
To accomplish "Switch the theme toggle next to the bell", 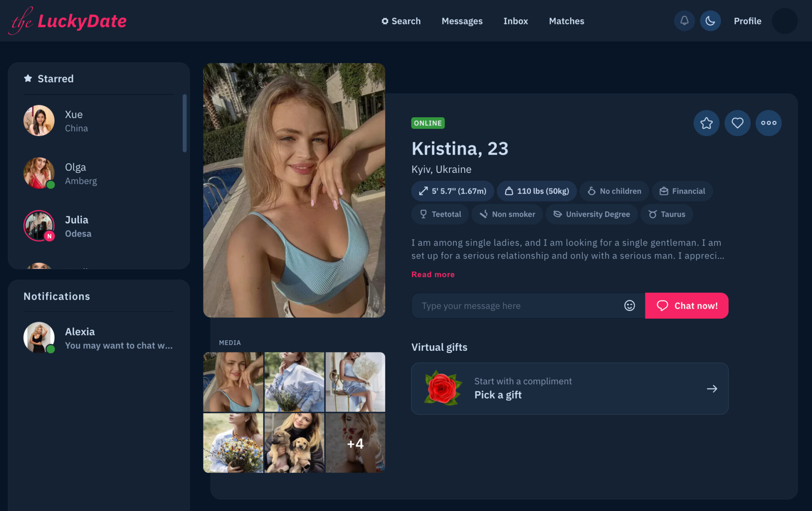I will pyautogui.click(x=710, y=21).
